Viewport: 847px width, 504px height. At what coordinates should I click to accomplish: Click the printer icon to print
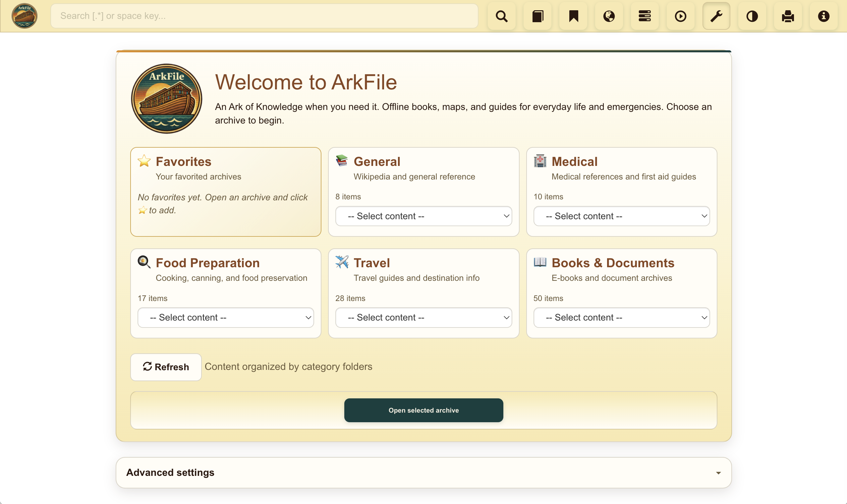[x=788, y=16]
